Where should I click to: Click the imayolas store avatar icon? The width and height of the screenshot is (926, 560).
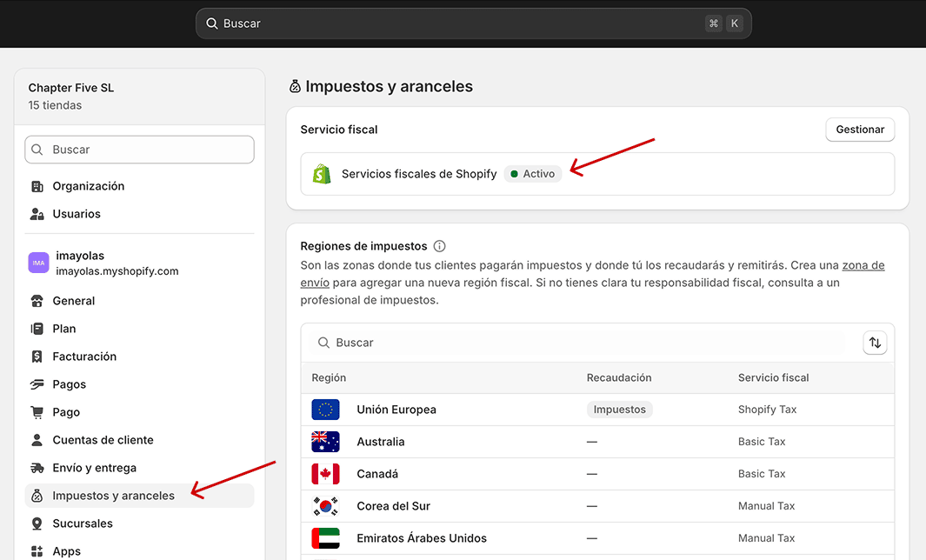click(38, 263)
